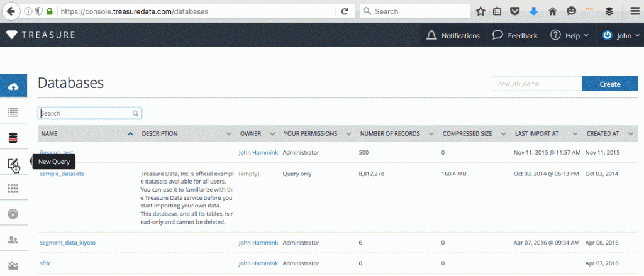Show bookmarks list icon

(497, 11)
